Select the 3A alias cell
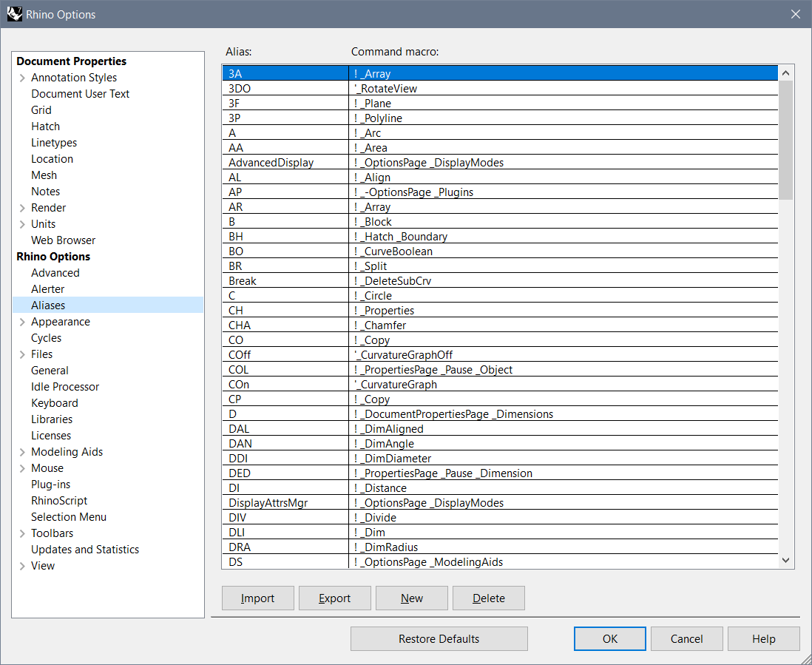The image size is (812, 665). click(285, 73)
